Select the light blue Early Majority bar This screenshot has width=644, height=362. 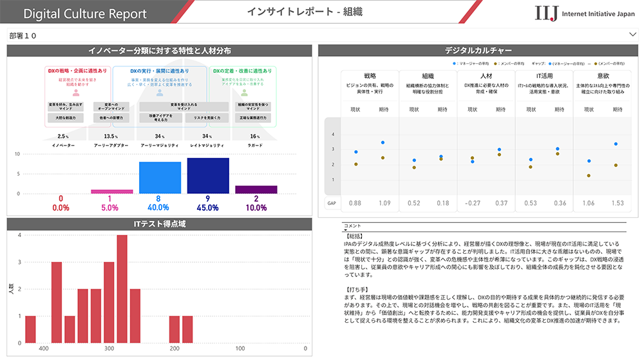(x=160, y=178)
